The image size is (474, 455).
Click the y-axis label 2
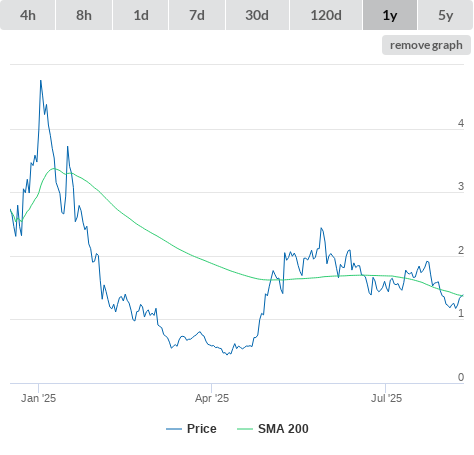click(461, 250)
